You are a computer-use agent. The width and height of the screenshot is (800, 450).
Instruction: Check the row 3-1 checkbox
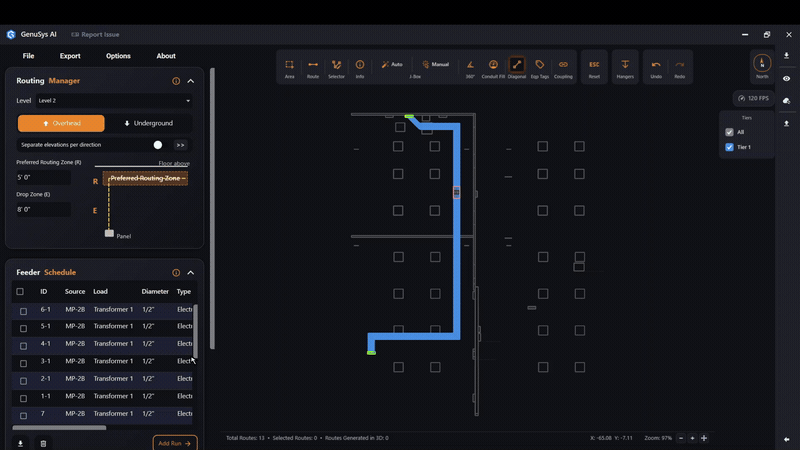pyautogui.click(x=23, y=363)
